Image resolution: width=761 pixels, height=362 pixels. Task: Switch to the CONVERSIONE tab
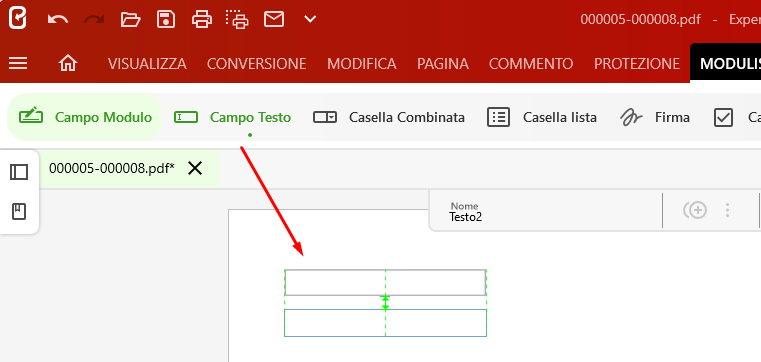coord(257,64)
